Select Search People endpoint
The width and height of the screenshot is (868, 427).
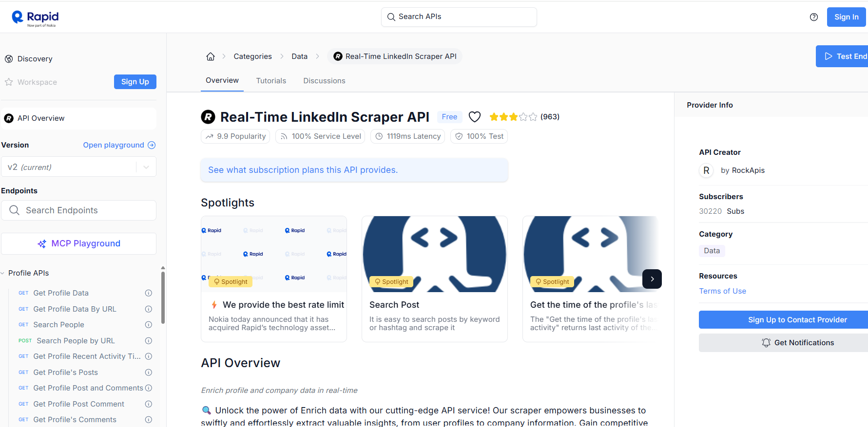point(58,325)
